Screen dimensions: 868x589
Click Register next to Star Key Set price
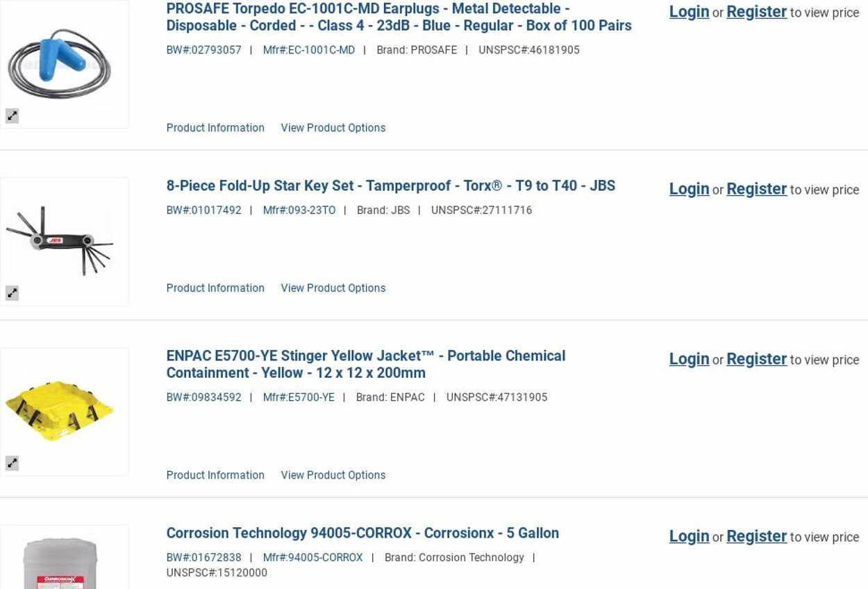(x=756, y=189)
